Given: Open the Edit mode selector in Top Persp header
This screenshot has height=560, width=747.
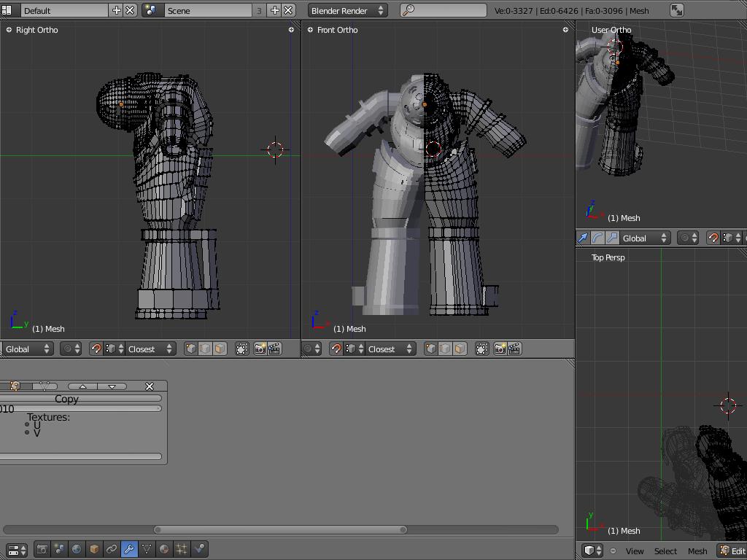Looking at the screenshot, I should 732,551.
